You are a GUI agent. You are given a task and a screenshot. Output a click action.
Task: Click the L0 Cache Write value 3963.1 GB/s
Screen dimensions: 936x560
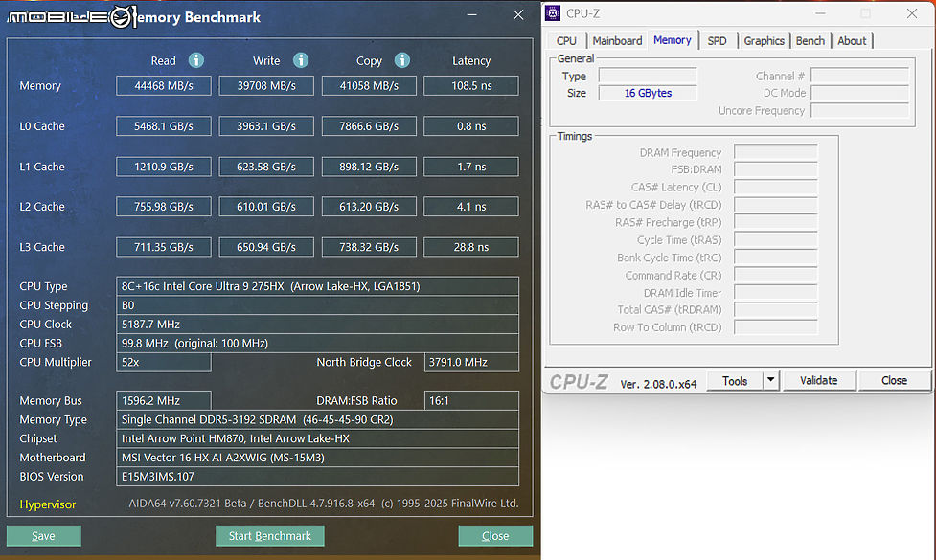click(266, 125)
